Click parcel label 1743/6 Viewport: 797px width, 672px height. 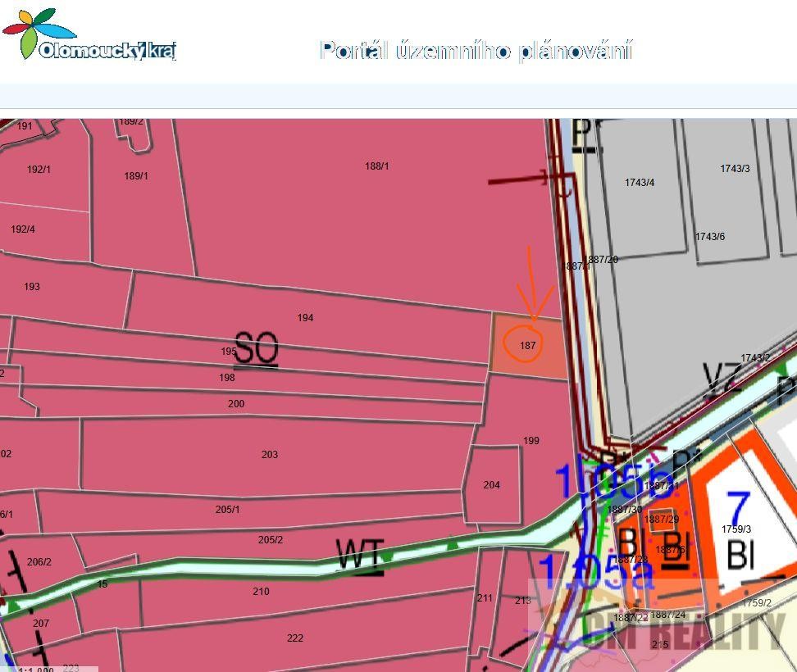710,237
